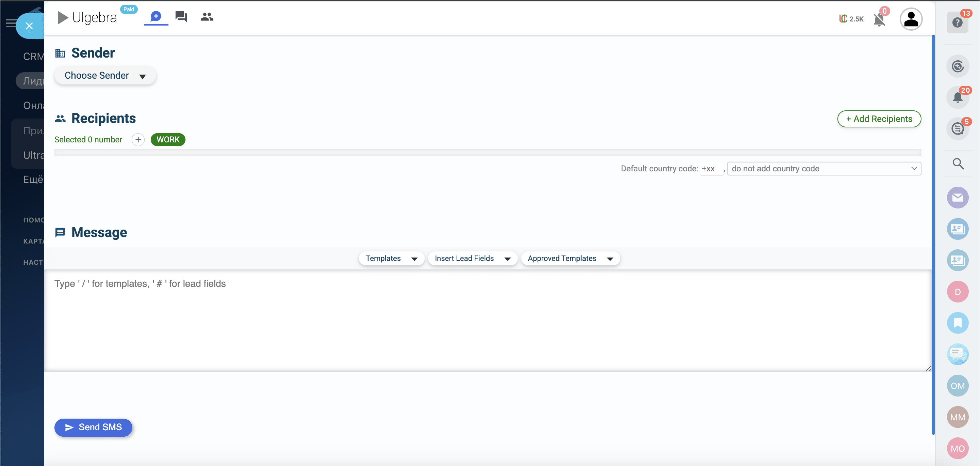This screenshot has width=980, height=466.
Task: Select the contacts people icon next to chats
Action: 207,17
